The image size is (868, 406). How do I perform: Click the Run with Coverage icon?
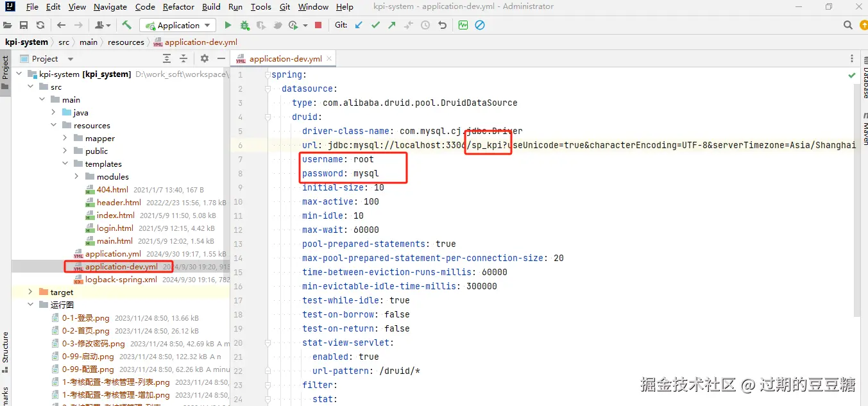click(x=261, y=25)
